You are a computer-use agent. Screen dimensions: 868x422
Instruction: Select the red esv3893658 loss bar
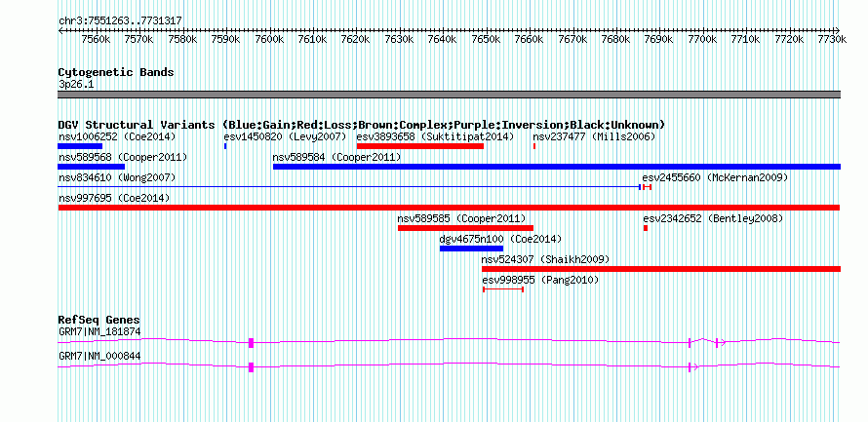(420, 146)
